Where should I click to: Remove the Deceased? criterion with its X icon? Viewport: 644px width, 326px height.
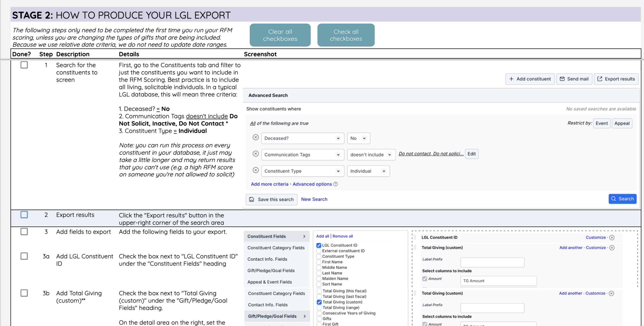[x=256, y=137]
